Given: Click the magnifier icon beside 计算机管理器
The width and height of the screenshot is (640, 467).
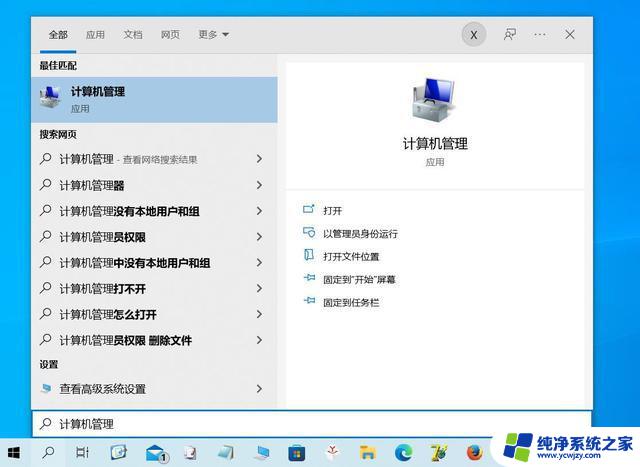Looking at the screenshot, I should [46, 185].
